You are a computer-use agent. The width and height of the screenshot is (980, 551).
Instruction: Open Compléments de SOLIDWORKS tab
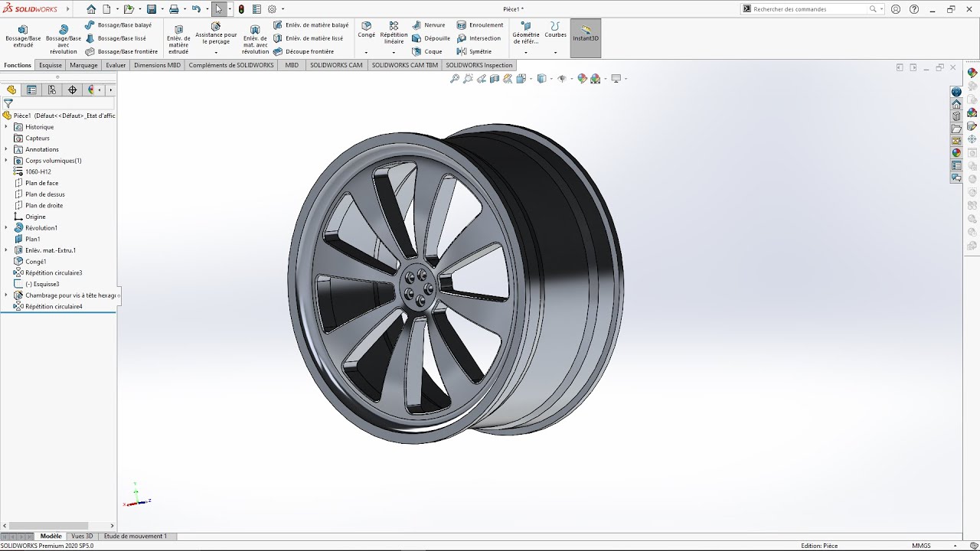(x=231, y=65)
